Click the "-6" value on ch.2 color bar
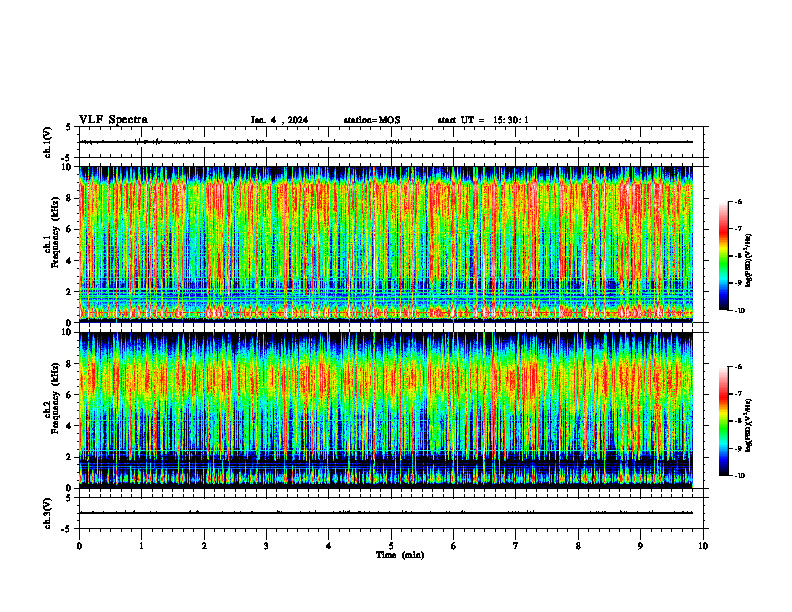 point(739,367)
